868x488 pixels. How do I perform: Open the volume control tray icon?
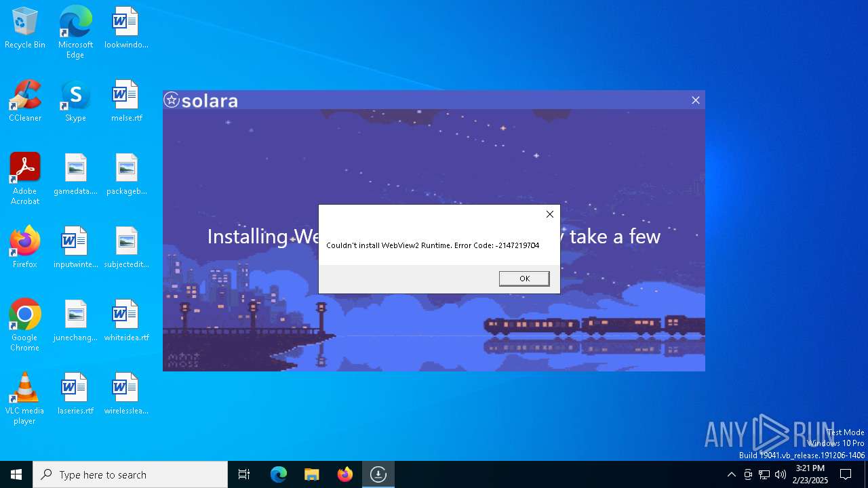tap(781, 474)
